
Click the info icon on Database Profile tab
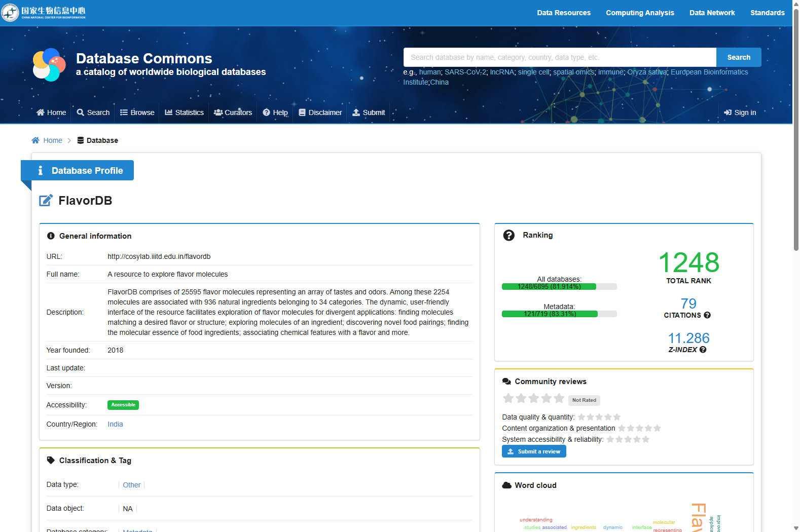[41, 171]
